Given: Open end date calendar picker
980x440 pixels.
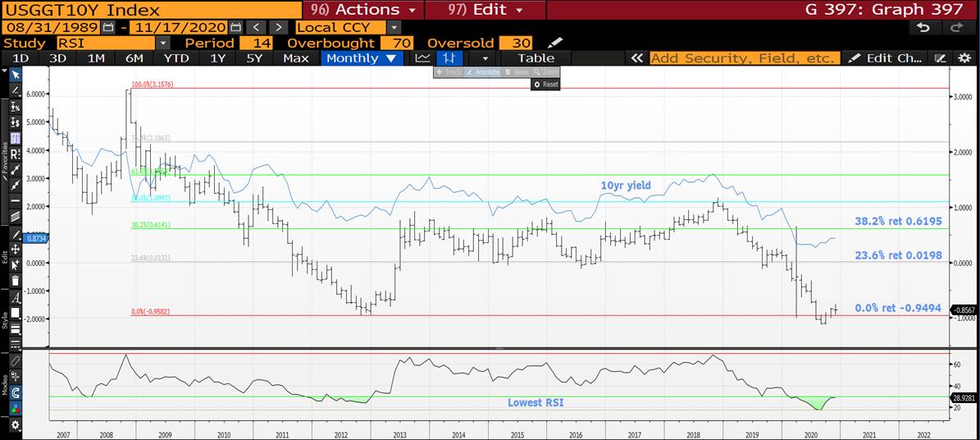Looking at the screenshot, I should (235, 28).
